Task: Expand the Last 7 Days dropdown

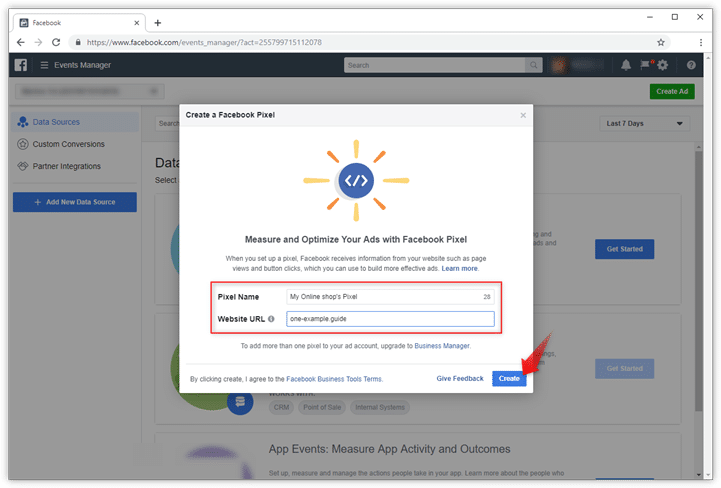Action: point(645,123)
